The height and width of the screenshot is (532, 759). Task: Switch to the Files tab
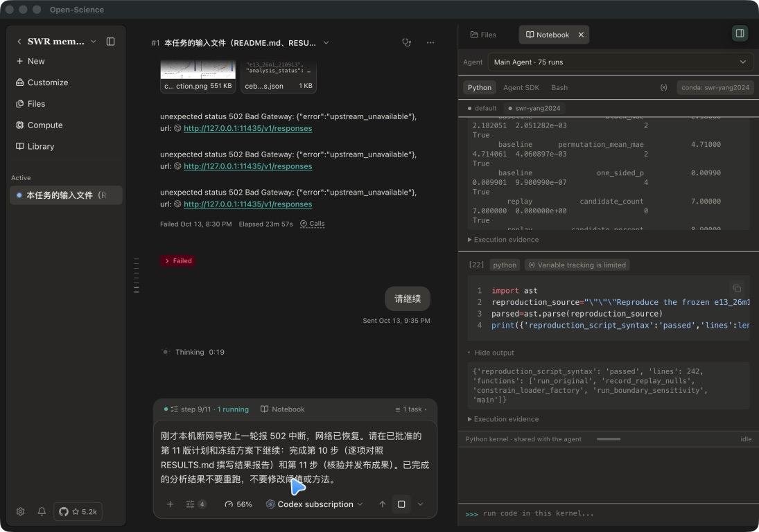point(483,35)
